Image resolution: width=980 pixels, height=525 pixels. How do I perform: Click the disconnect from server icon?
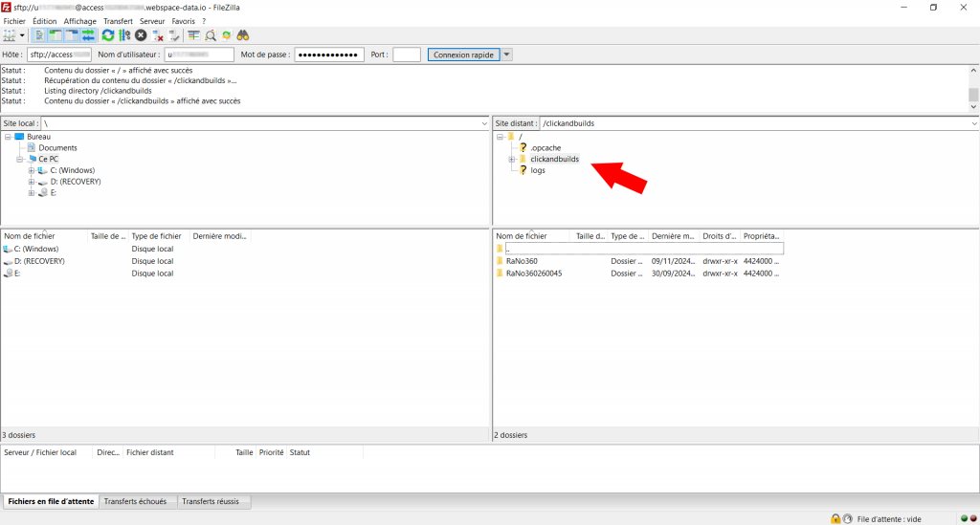click(x=159, y=35)
